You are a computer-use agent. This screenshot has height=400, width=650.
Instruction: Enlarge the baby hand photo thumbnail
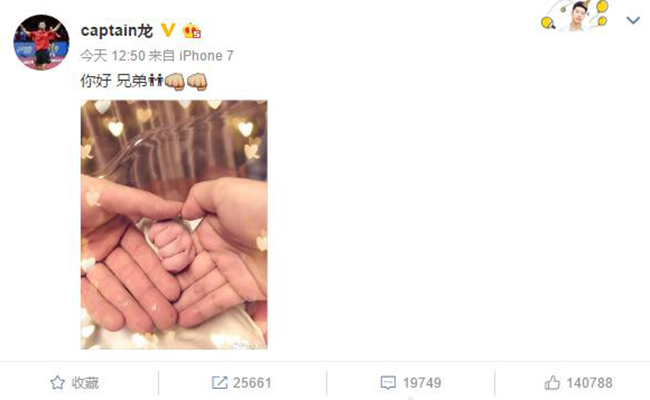(174, 225)
